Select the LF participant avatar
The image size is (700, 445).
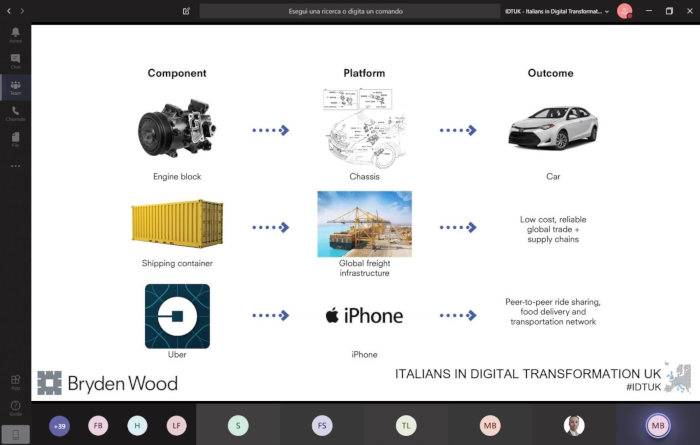coord(176,426)
